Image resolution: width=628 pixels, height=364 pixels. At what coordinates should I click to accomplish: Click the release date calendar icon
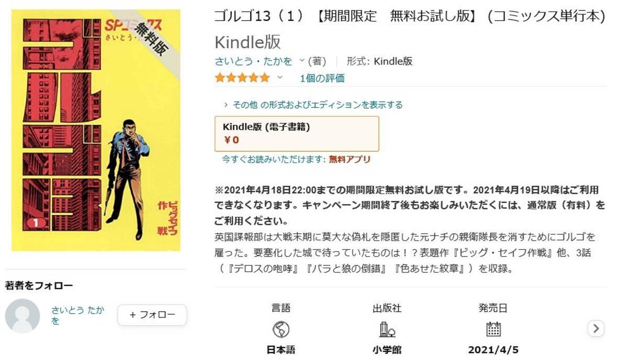(x=493, y=329)
